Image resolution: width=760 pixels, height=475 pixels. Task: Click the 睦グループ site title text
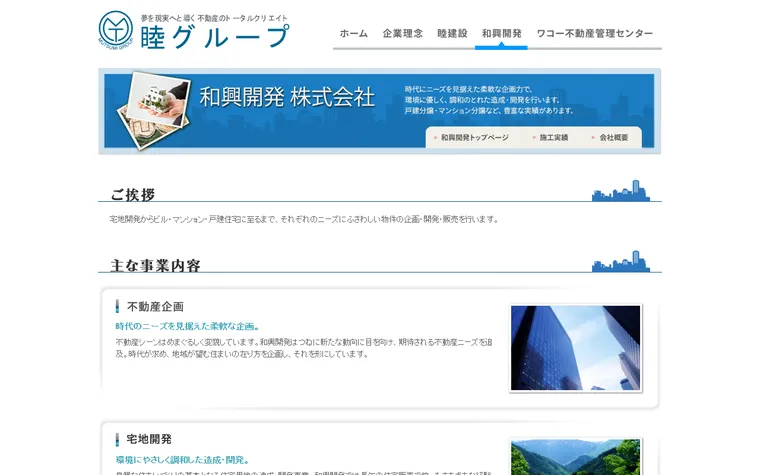pyautogui.click(x=215, y=37)
